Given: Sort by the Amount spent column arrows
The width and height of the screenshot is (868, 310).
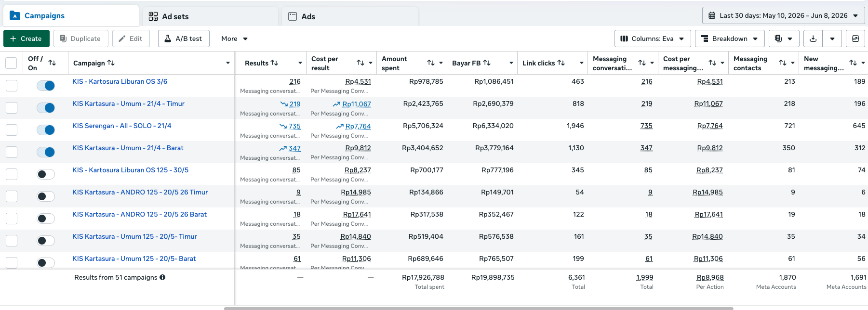Looking at the screenshot, I should pyautogui.click(x=431, y=63).
